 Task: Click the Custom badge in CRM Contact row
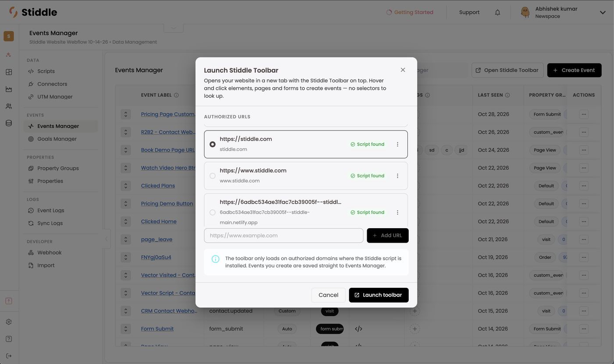pyautogui.click(x=287, y=311)
